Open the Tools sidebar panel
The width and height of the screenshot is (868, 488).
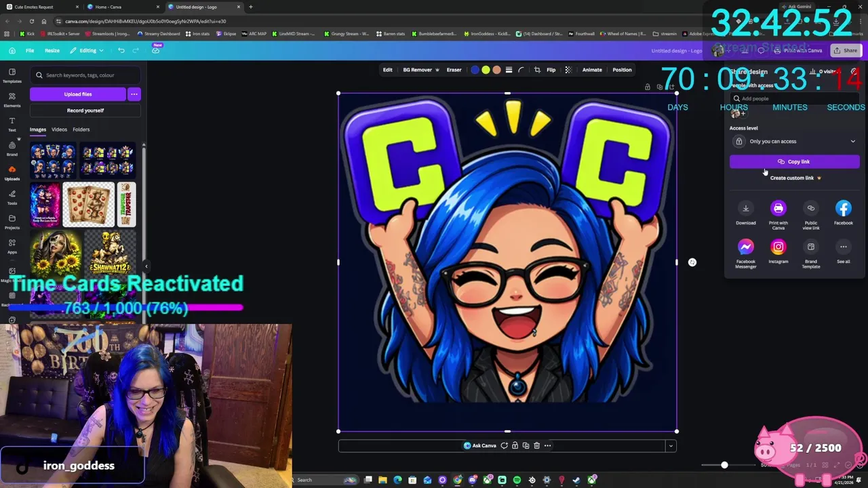click(12, 197)
